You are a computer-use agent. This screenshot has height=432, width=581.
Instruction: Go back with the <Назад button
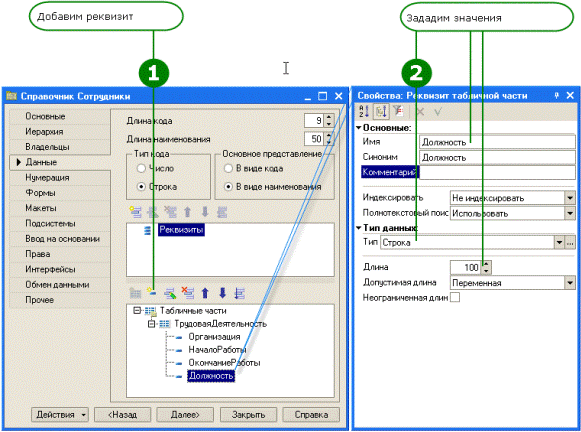click(123, 415)
